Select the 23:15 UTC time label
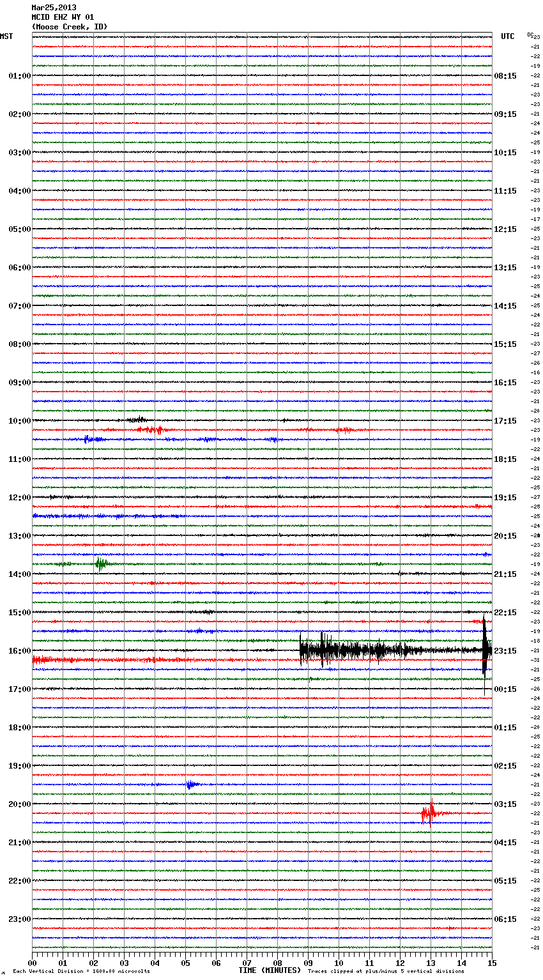The image size is (543, 980). point(505,651)
